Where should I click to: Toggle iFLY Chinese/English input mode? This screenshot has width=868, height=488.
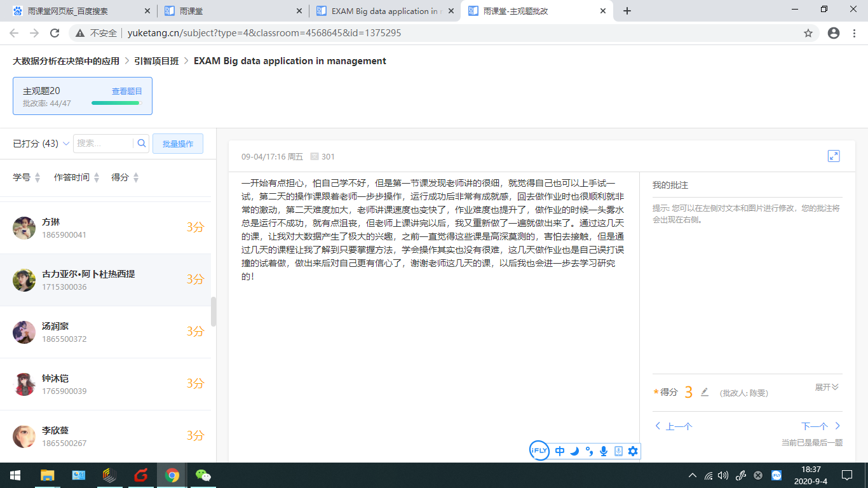[560, 451]
